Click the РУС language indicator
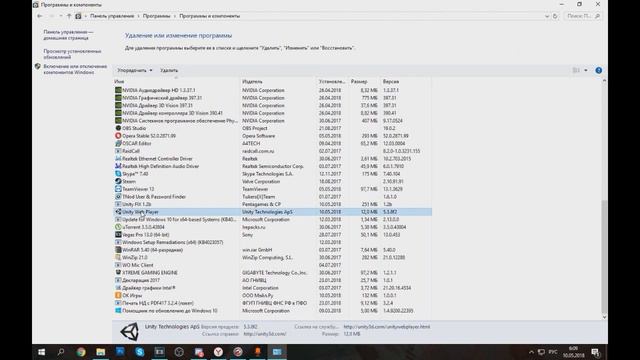 click(x=553, y=352)
